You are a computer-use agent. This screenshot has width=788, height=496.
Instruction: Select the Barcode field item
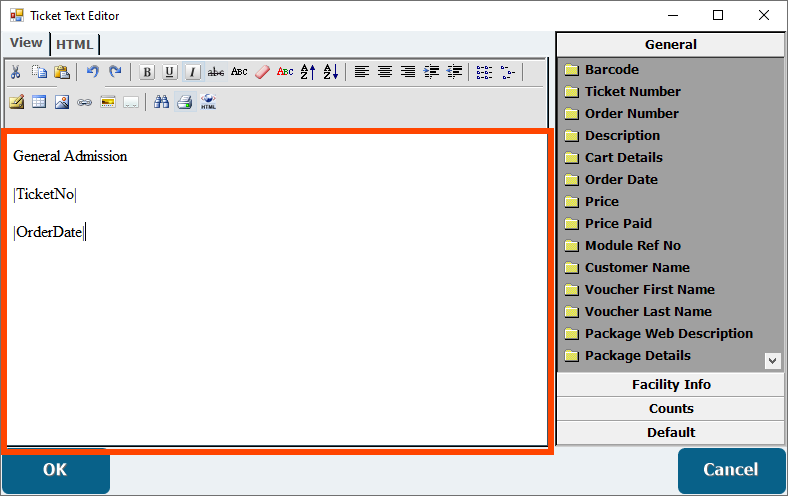(x=611, y=70)
